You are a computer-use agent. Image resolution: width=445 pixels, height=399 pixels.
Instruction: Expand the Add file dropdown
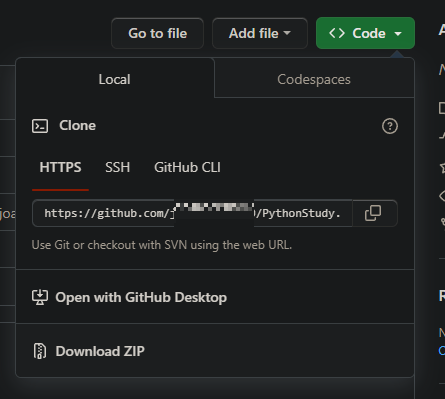(260, 33)
